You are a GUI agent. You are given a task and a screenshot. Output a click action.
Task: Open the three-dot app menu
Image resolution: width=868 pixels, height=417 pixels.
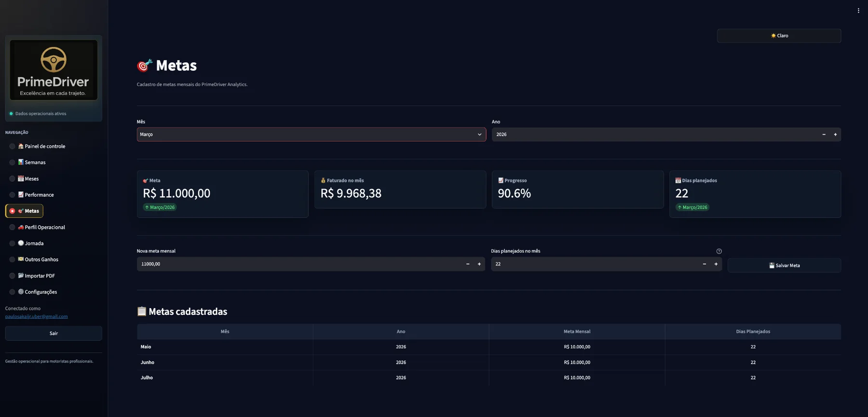(858, 11)
